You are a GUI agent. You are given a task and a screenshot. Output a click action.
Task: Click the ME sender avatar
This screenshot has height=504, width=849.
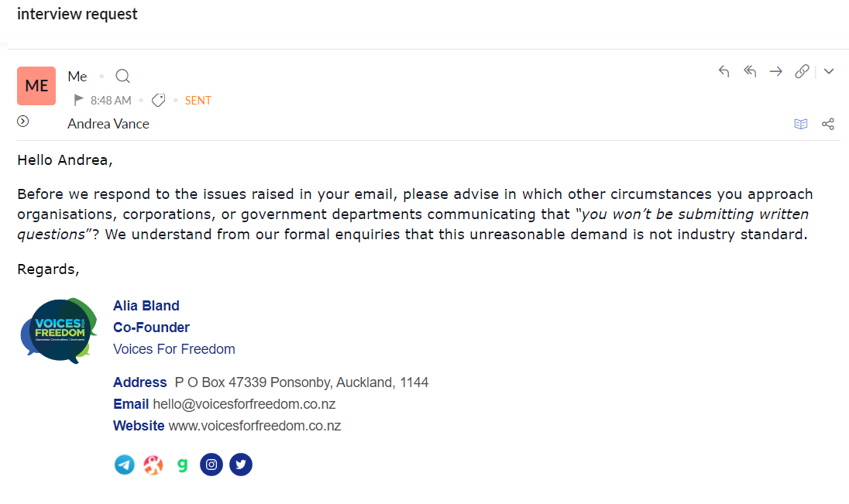pos(36,86)
